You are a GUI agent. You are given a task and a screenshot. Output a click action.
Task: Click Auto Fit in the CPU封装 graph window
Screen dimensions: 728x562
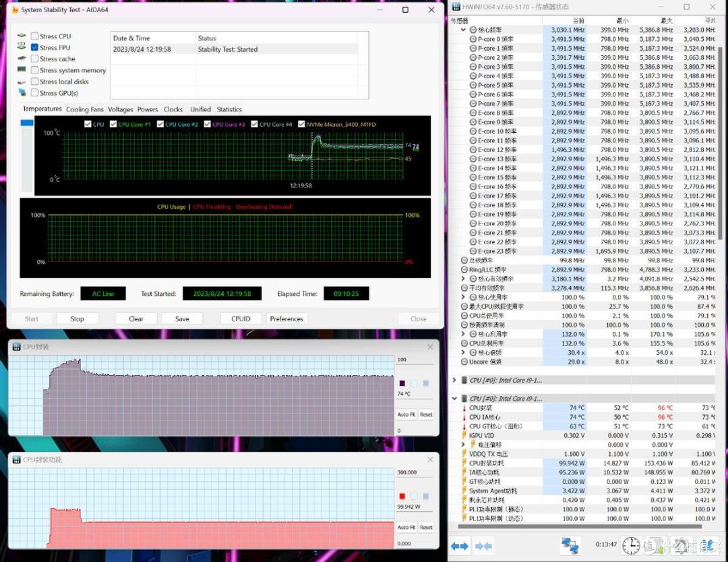(406, 415)
